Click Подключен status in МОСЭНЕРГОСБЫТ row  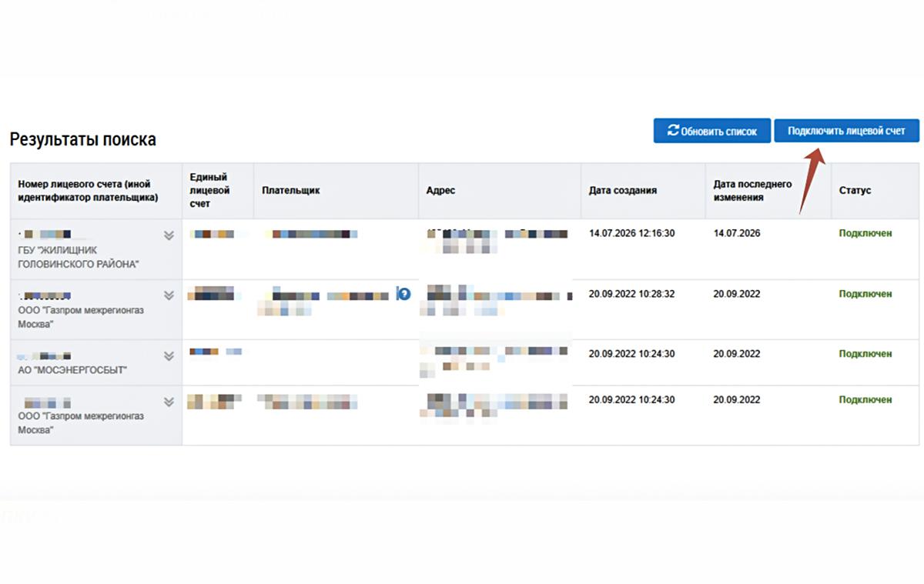coord(865,354)
